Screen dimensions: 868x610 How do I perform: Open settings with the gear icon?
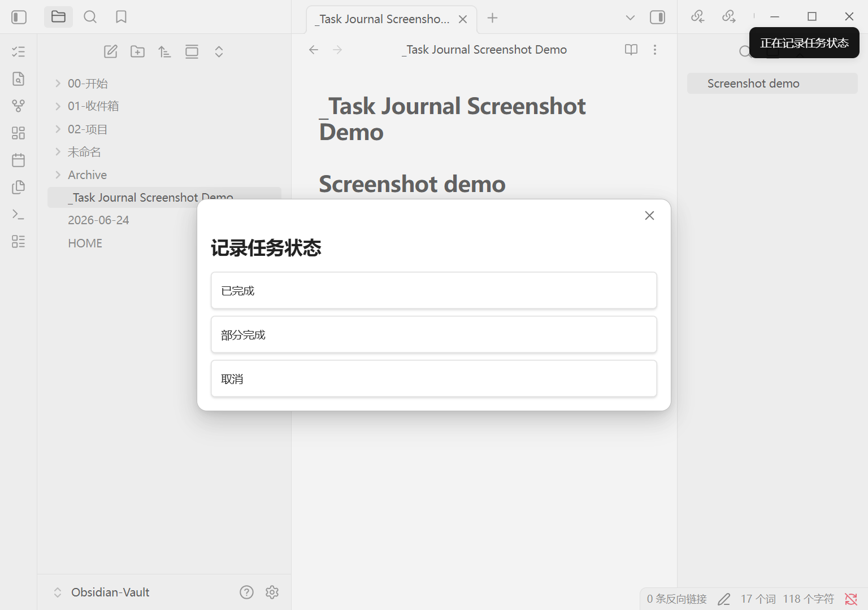(x=272, y=592)
